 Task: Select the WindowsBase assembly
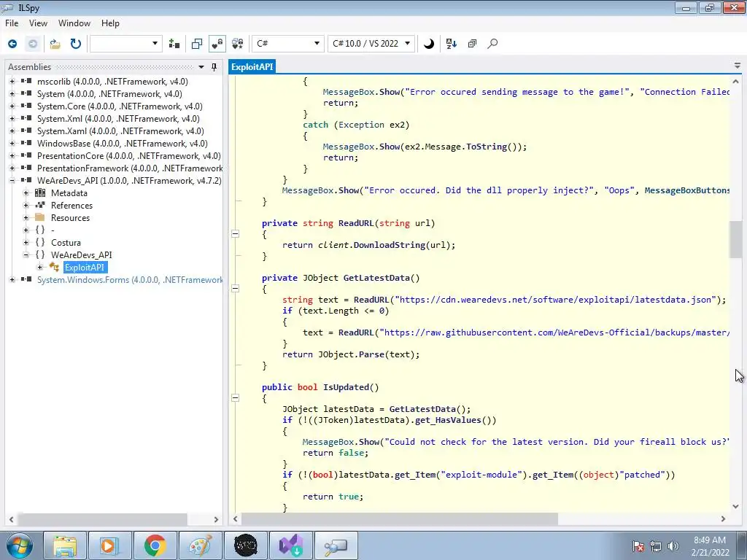click(123, 144)
